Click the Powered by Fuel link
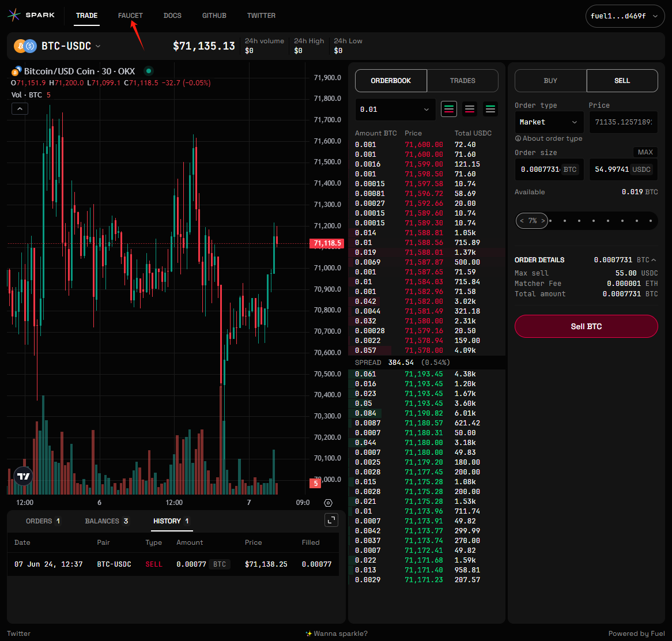 click(x=636, y=634)
